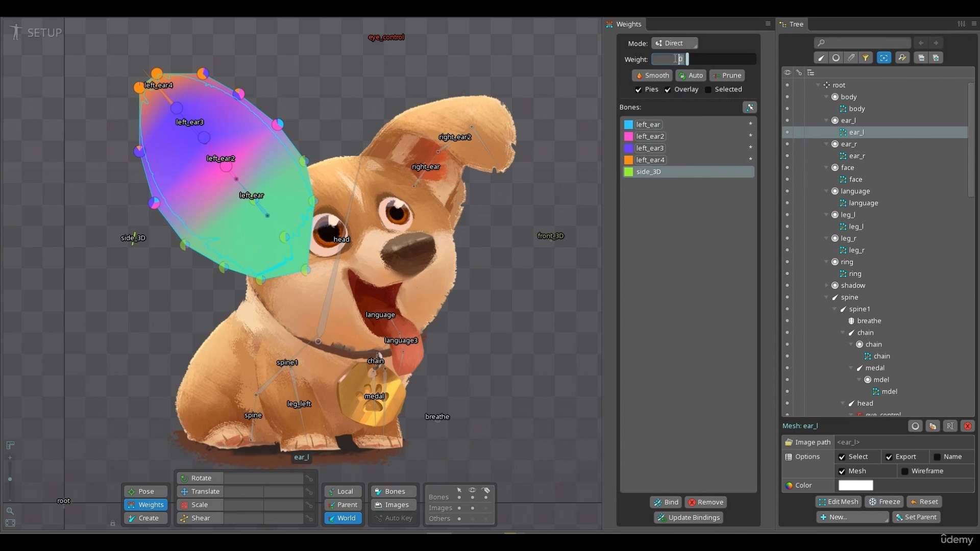Toggle attachment filter paperclip icon
The image size is (980, 551).
pos(851,58)
